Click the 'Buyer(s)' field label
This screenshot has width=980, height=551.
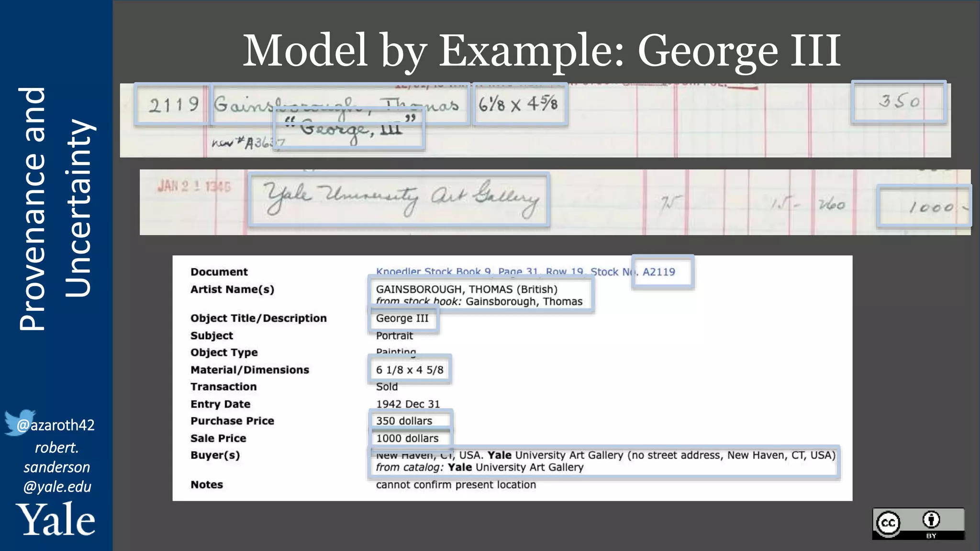[x=215, y=455]
